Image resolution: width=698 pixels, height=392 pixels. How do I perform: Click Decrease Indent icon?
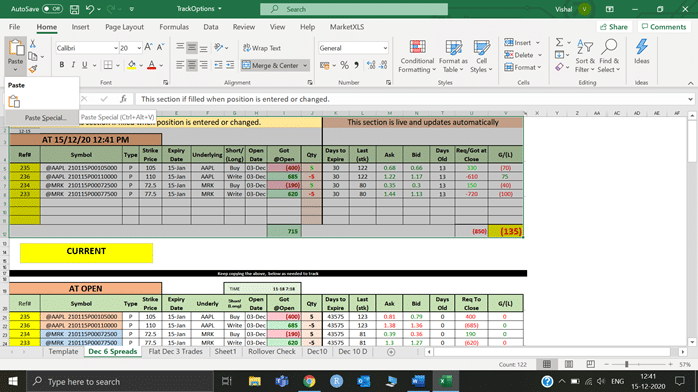[x=218, y=65]
